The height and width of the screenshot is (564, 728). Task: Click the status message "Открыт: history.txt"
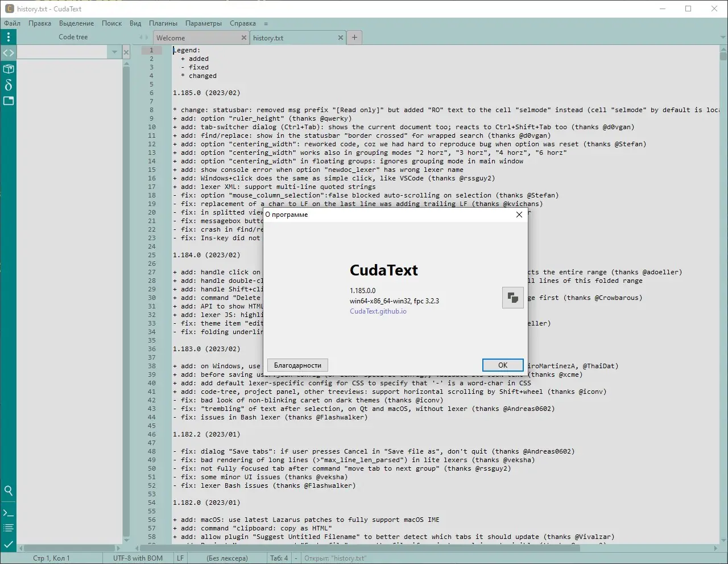coord(336,558)
